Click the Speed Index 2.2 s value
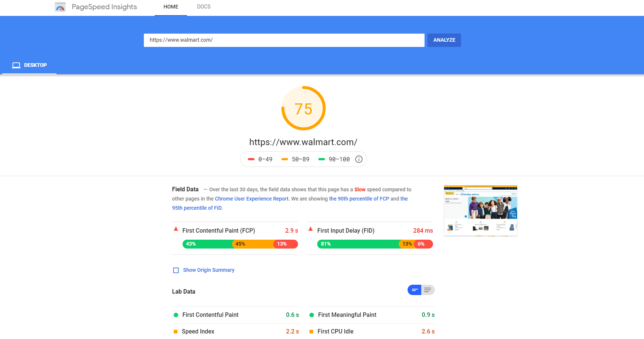Image resolution: width=644 pixels, height=339 pixels. 292,332
